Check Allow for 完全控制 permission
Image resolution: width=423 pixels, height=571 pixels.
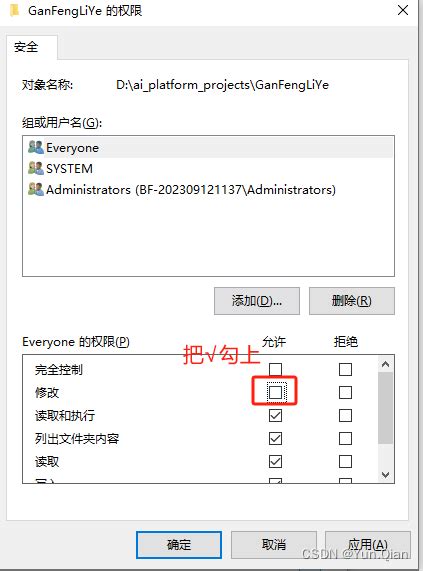coord(275,369)
